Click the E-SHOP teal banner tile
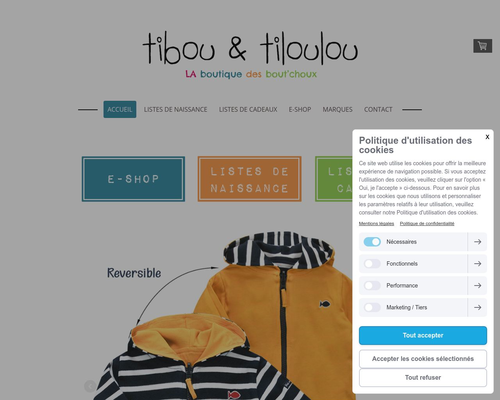Image resolution: width=500 pixels, height=400 pixels. pos(133,179)
